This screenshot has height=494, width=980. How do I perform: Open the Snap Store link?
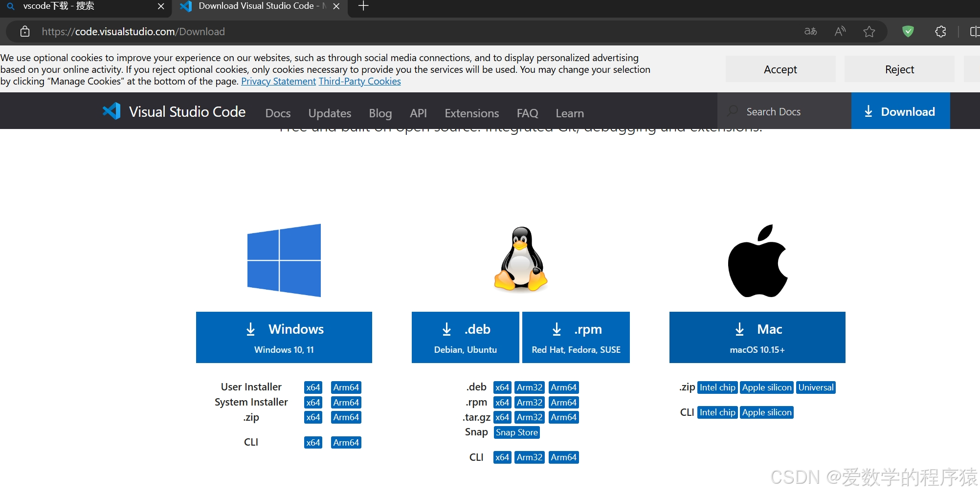tap(517, 432)
